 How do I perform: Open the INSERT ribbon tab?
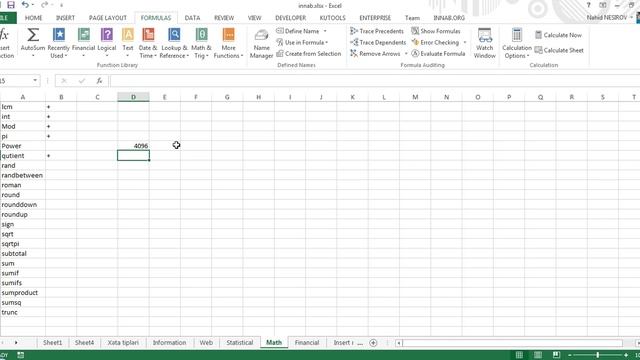65,18
